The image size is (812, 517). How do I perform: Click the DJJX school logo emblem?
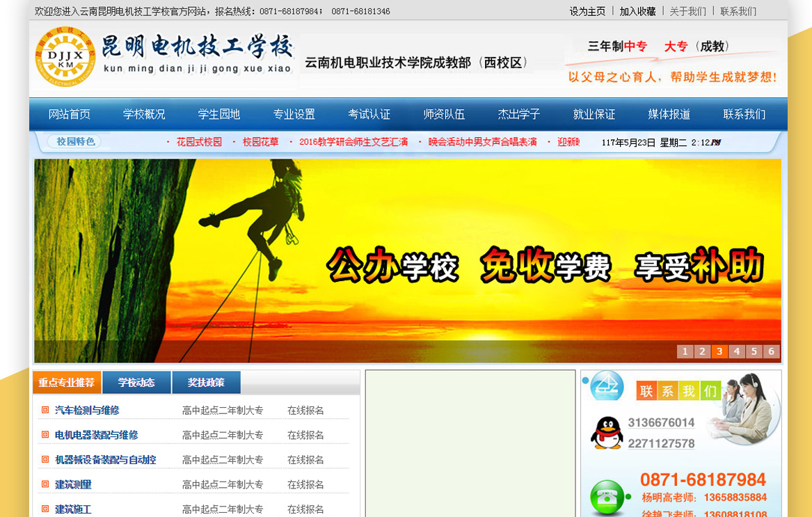point(65,55)
